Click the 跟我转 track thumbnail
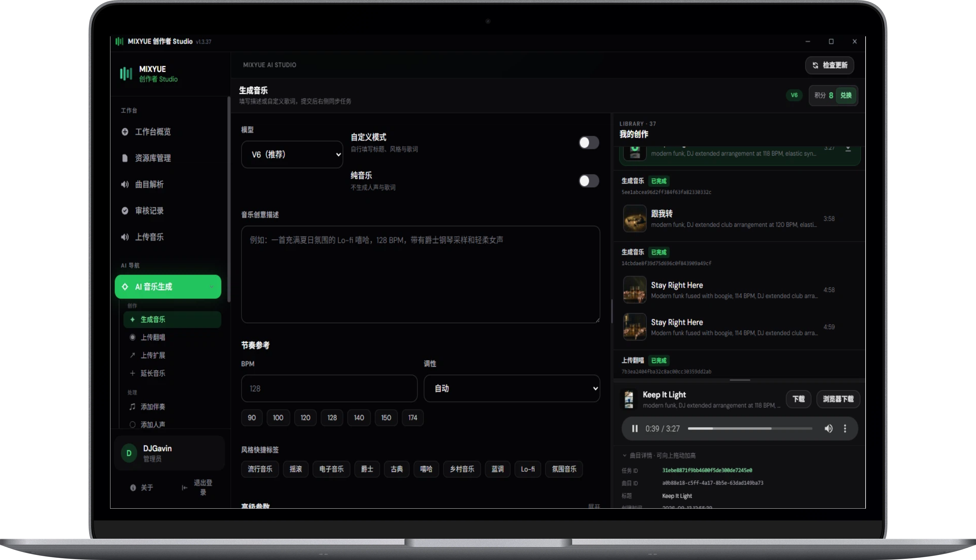Image resolution: width=976 pixels, height=560 pixels. (634, 218)
